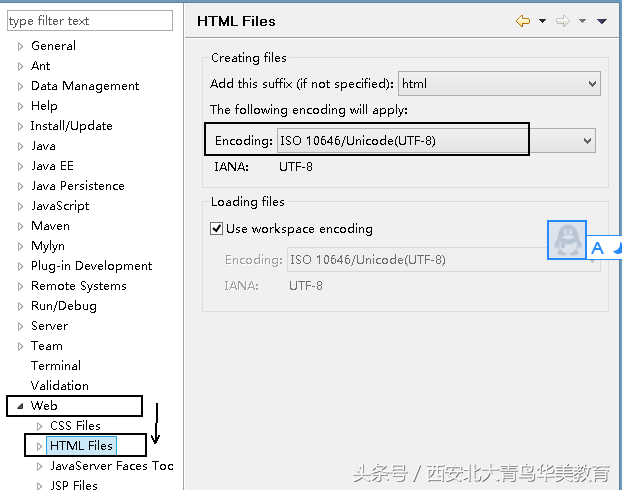622x490 pixels.
Task: Click the grayed Forward navigation arrow
Action: tap(562, 21)
